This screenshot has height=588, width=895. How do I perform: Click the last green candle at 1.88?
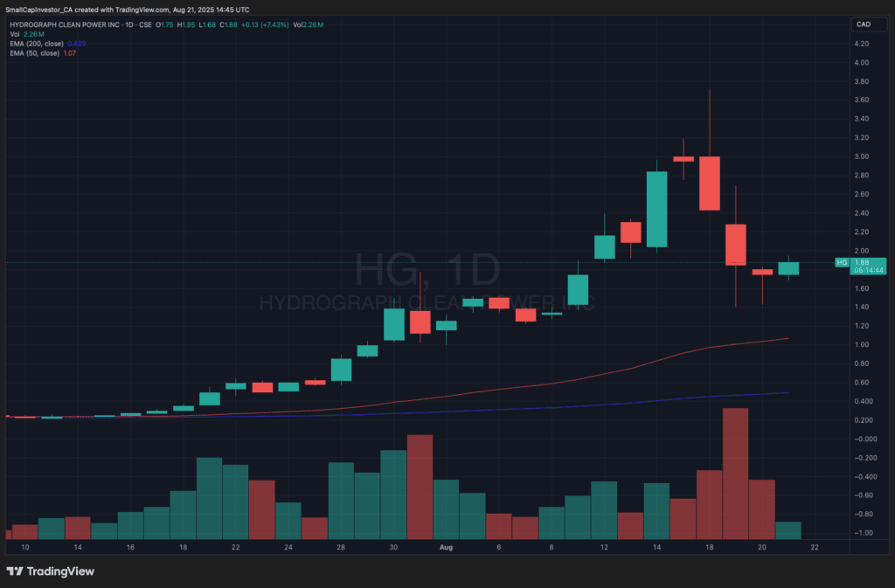pos(788,268)
